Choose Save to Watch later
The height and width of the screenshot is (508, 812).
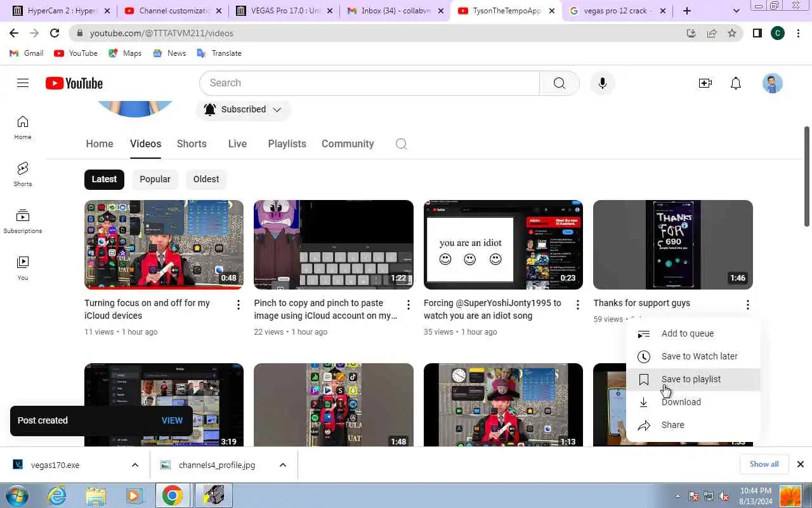point(693,356)
